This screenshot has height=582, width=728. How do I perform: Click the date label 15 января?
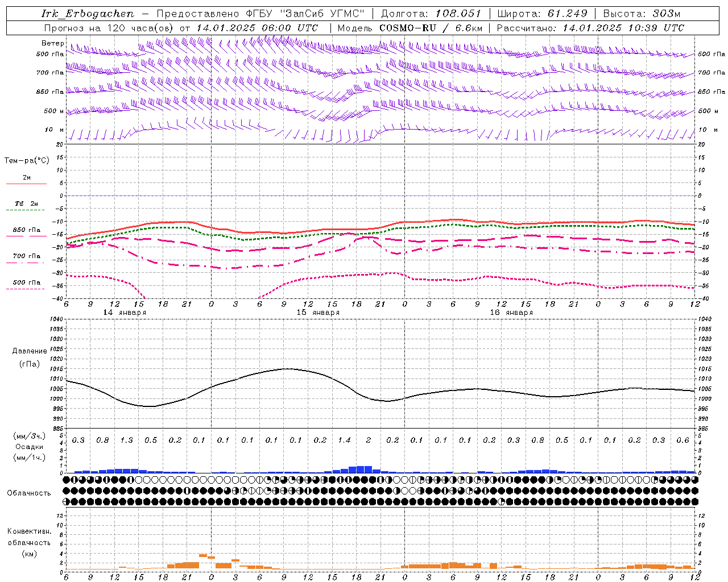(x=318, y=313)
